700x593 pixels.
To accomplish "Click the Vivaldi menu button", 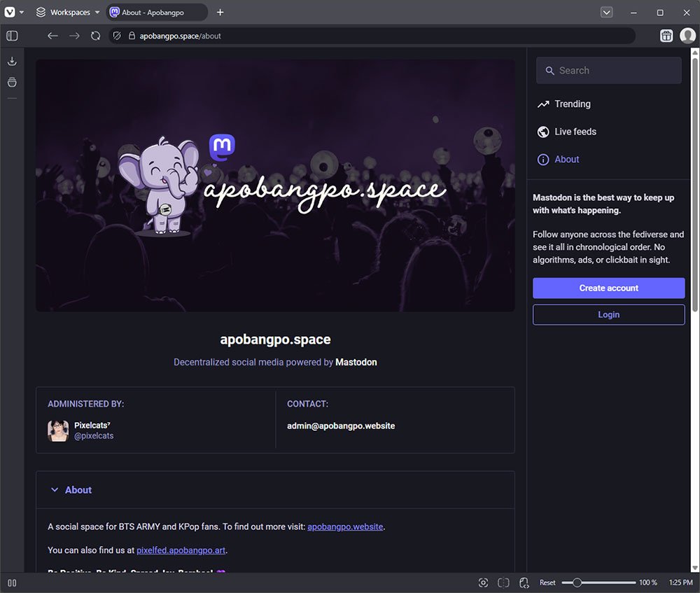I will click(10, 12).
